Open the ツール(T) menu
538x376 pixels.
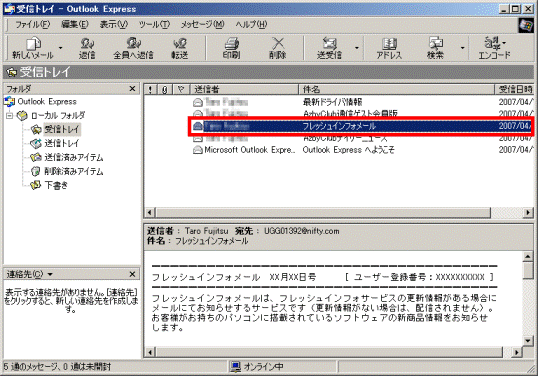154,24
